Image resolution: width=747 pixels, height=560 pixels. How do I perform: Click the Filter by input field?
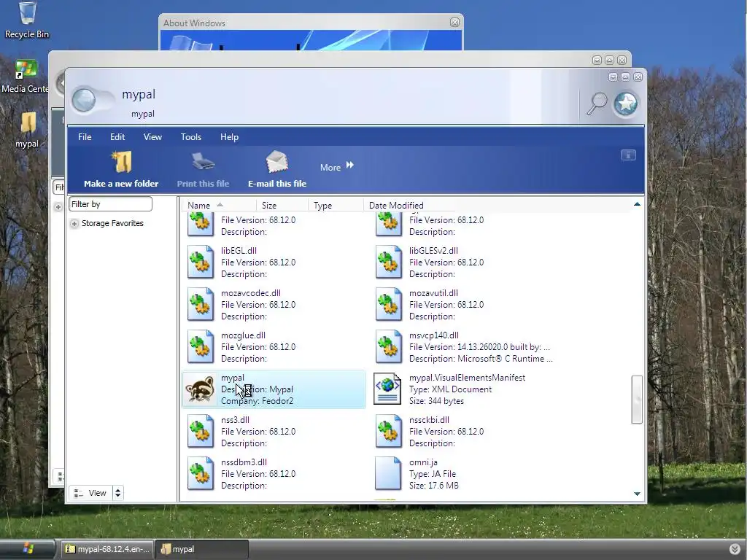pyautogui.click(x=111, y=204)
